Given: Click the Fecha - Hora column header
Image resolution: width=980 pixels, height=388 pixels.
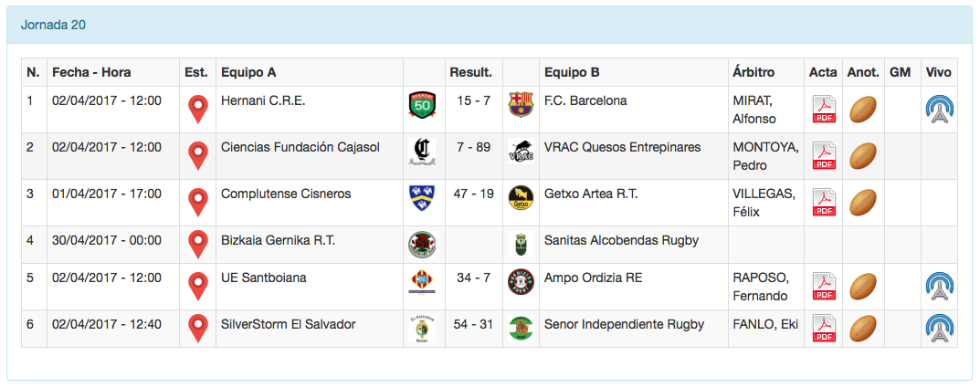Looking at the screenshot, I should [91, 72].
